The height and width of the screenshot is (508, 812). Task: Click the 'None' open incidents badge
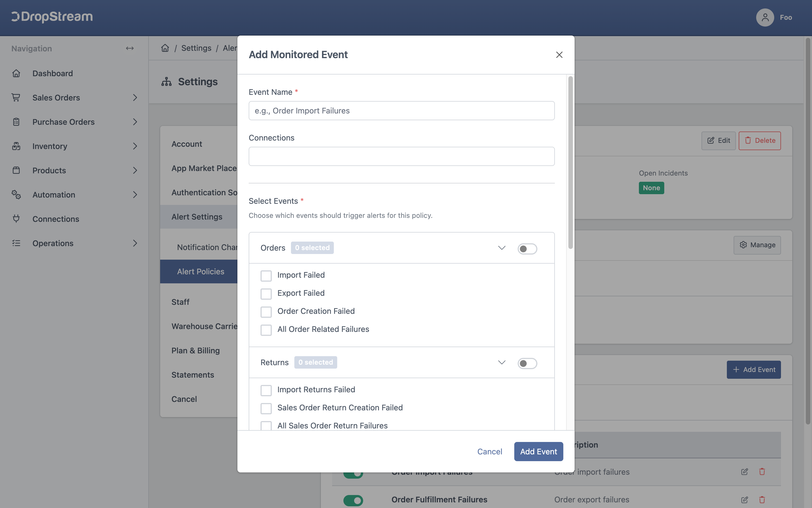pyautogui.click(x=651, y=188)
